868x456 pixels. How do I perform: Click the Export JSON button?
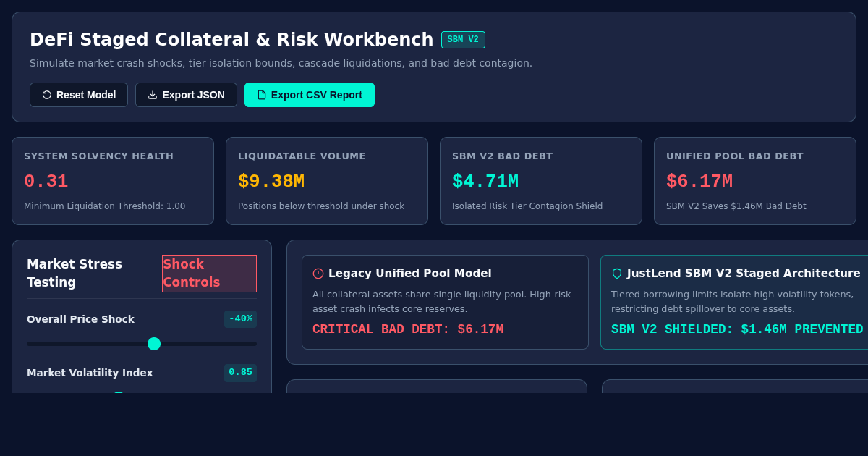point(186,95)
